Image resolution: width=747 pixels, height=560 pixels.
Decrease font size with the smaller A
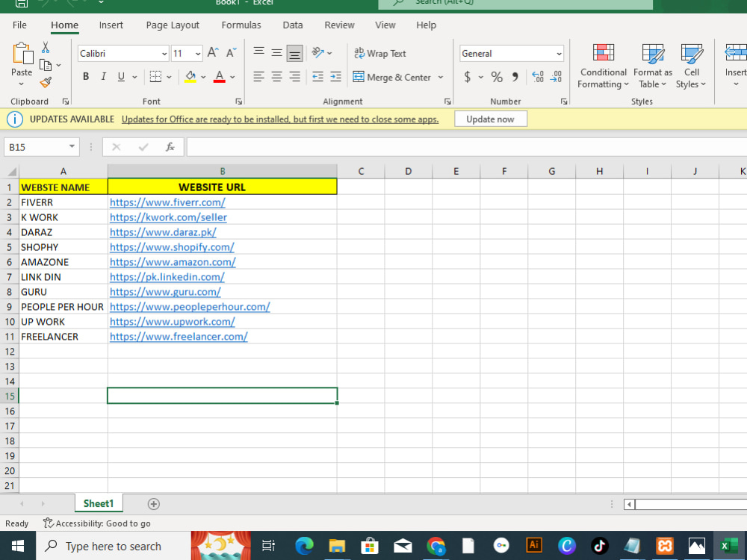[231, 53]
